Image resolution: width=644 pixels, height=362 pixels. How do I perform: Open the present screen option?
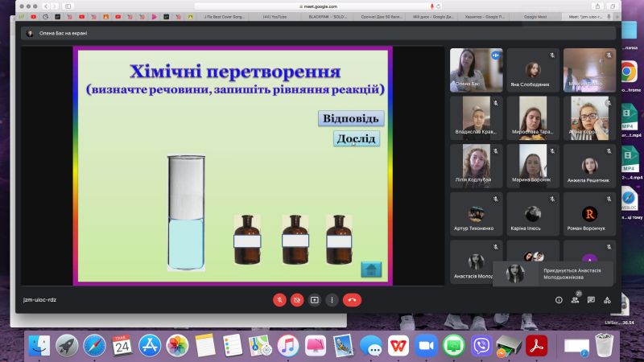point(315,300)
